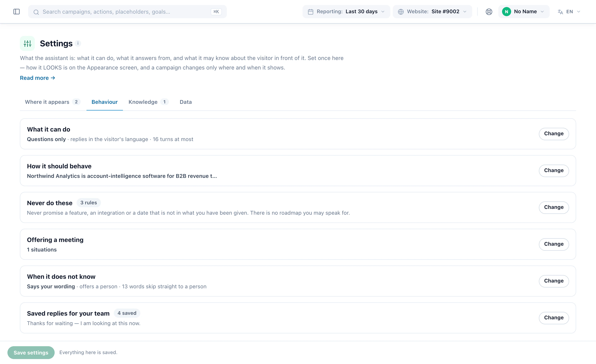Open the Reporting Last 30 days dropdown
The height and width of the screenshot is (364, 596).
coord(346,12)
